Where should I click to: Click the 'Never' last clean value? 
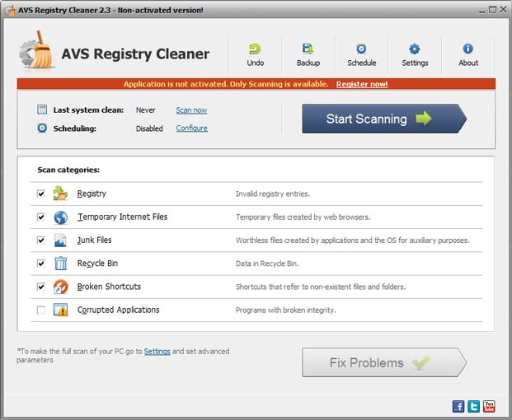146,110
